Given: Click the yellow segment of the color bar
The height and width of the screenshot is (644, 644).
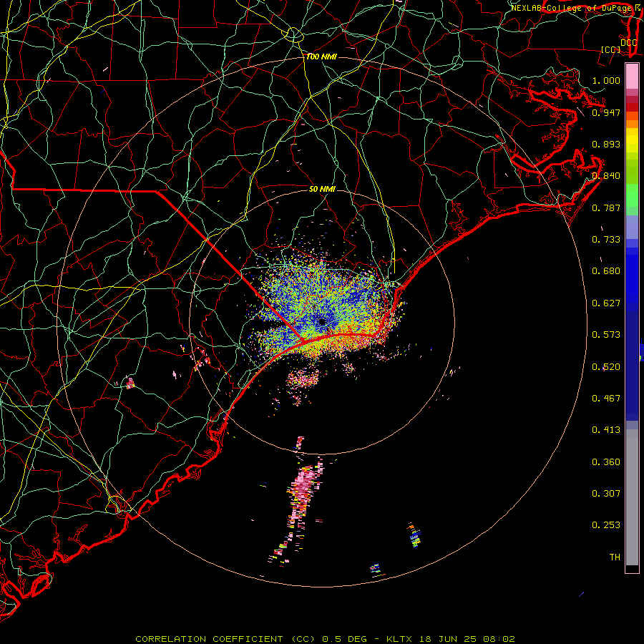Looking at the screenshot, I should click(x=632, y=140).
